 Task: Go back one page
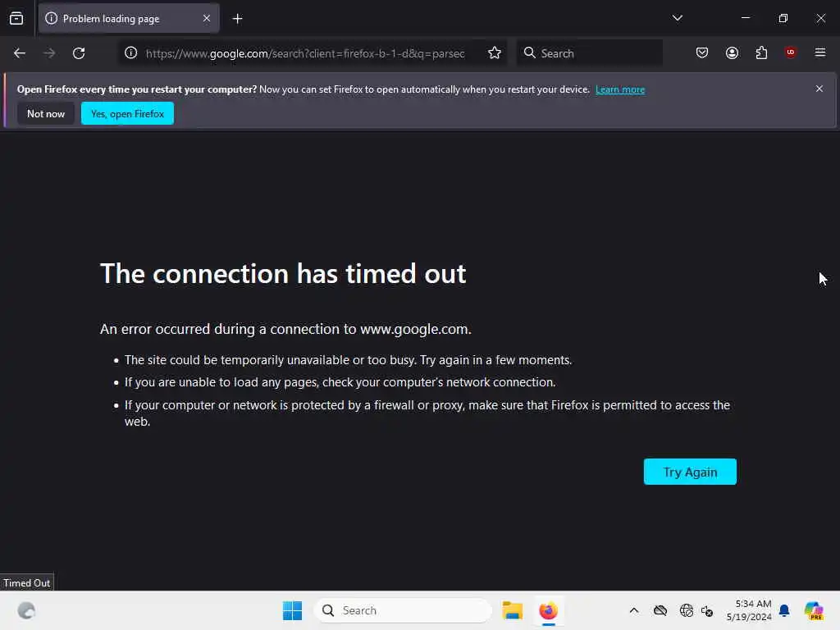coord(20,53)
